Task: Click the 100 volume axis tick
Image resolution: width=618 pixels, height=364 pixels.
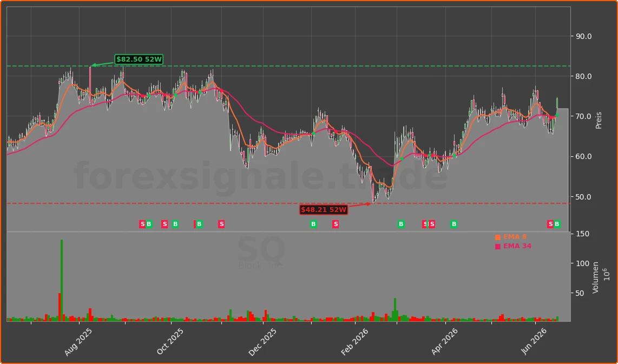Action: pyautogui.click(x=582, y=263)
